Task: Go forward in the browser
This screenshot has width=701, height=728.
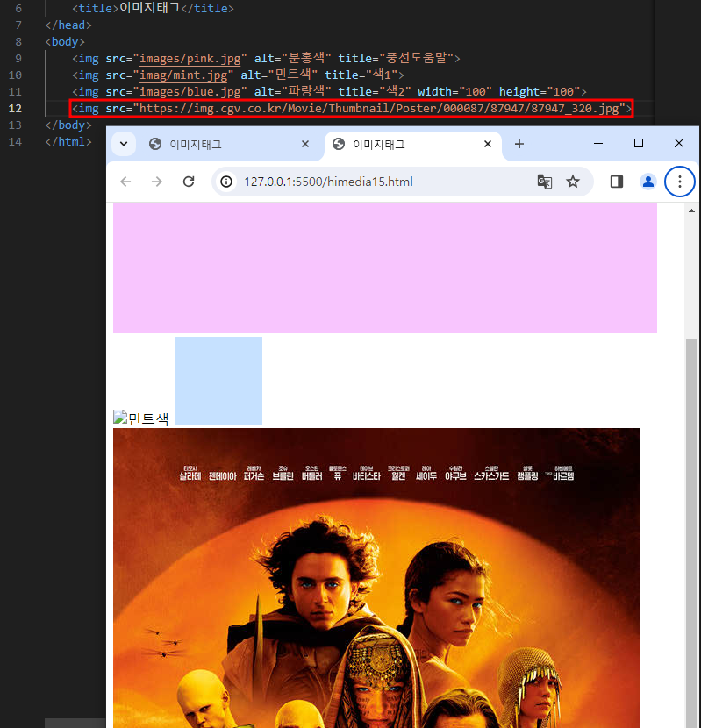Action: click(157, 182)
